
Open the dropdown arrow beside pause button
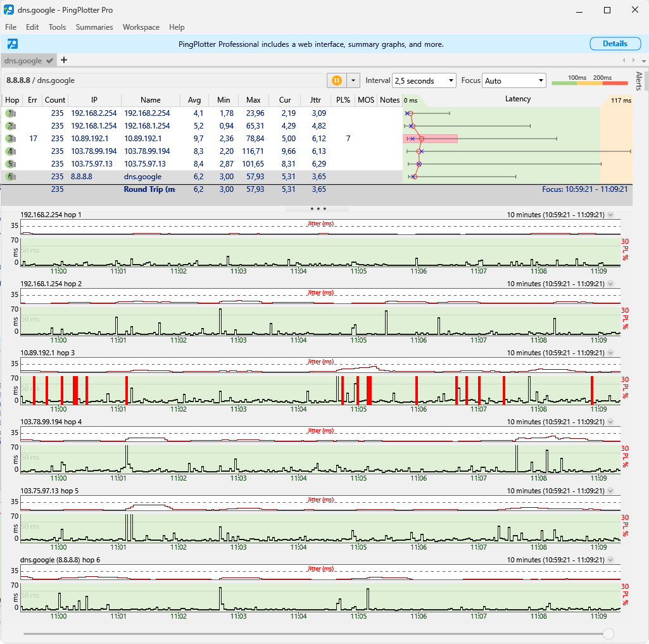tap(353, 80)
